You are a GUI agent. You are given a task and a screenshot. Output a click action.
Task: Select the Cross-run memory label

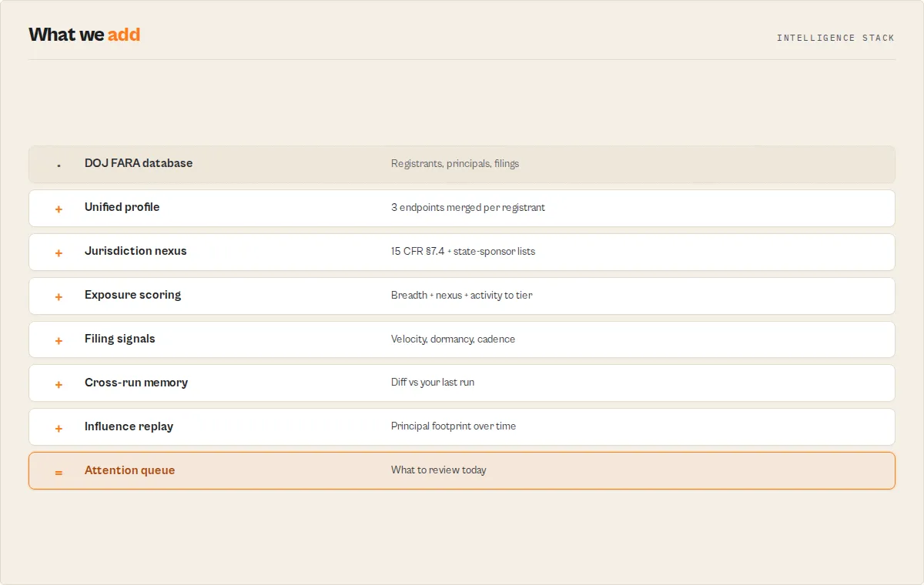click(x=136, y=383)
